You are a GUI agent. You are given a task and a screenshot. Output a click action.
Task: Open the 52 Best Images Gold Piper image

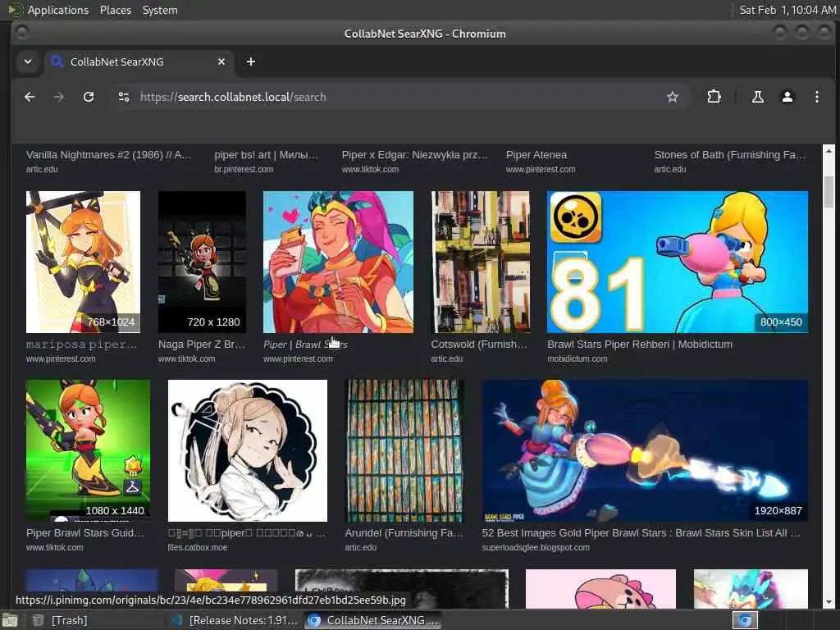(645, 450)
